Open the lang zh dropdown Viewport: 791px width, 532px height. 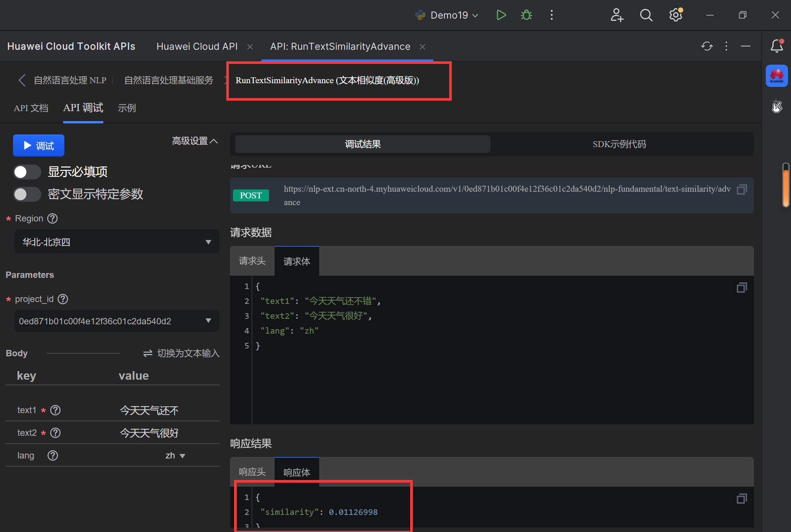[175, 456]
